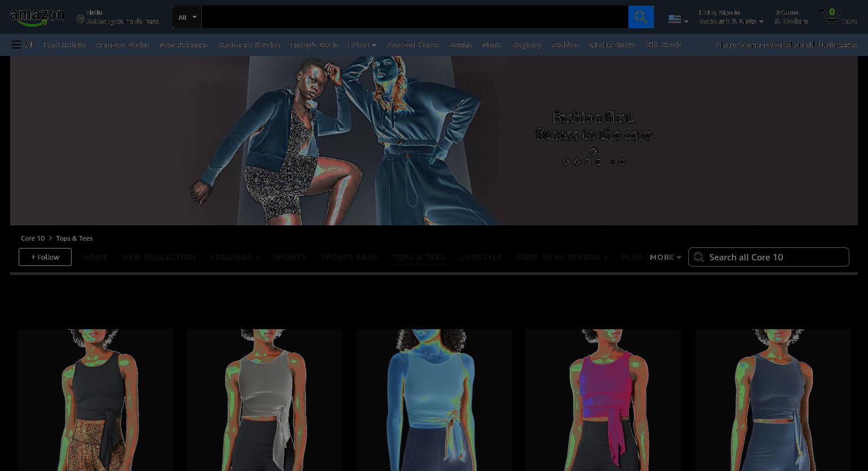Click the Core 10 search magnifier icon

click(x=699, y=257)
